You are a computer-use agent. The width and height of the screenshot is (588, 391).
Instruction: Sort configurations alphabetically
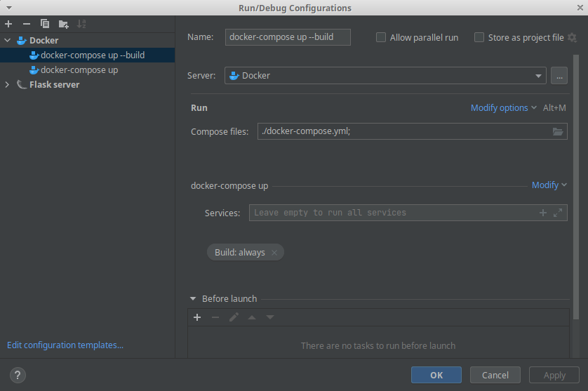click(x=81, y=24)
